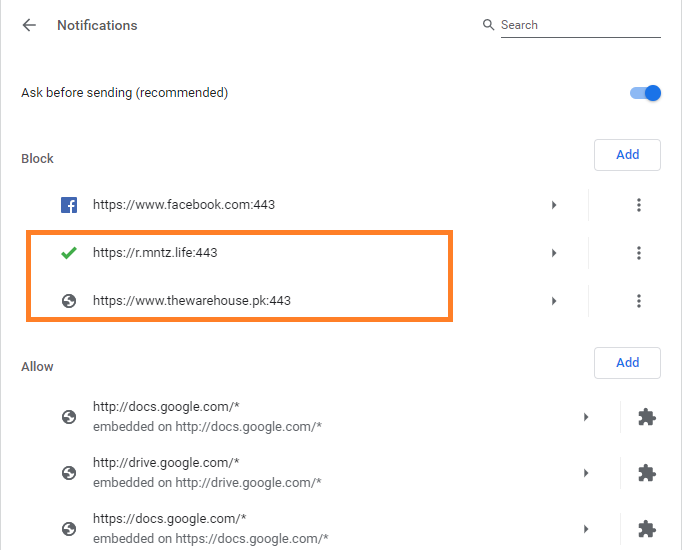This screenshot has width=682, height=550.
Task: Toggle Ask before sending switch
Action: pos(646,93)
